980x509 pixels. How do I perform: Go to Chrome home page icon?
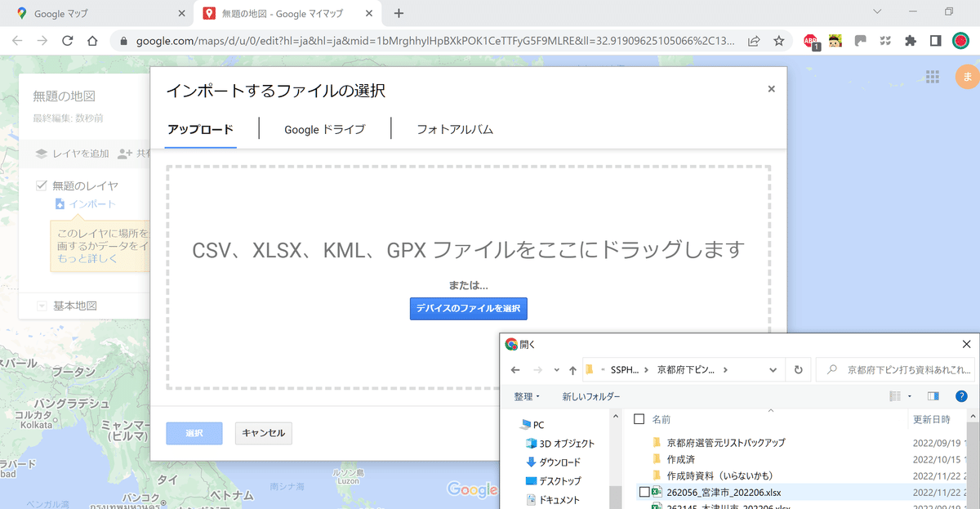coord(92,41)
